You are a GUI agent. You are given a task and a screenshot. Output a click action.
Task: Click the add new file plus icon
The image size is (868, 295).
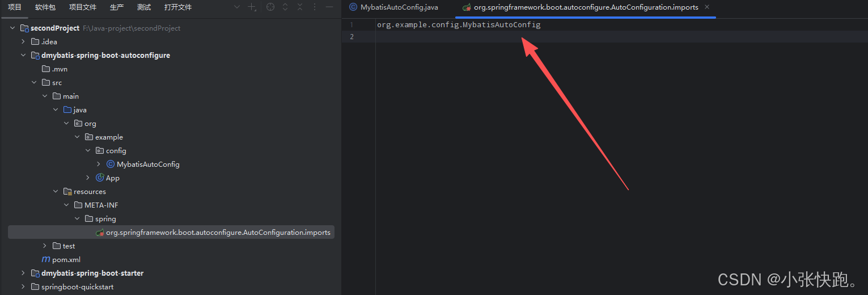pyautogui.click(x=253, y=7)
